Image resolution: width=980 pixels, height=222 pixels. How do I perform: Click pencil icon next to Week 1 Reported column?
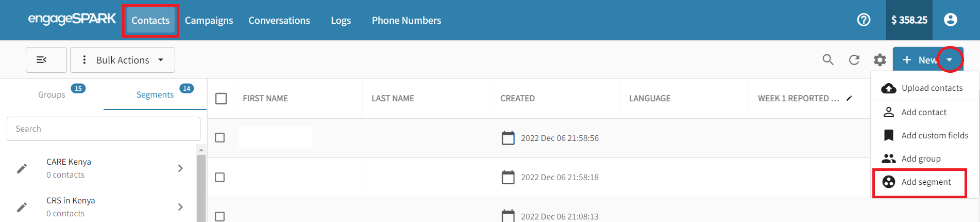(849, 98)
